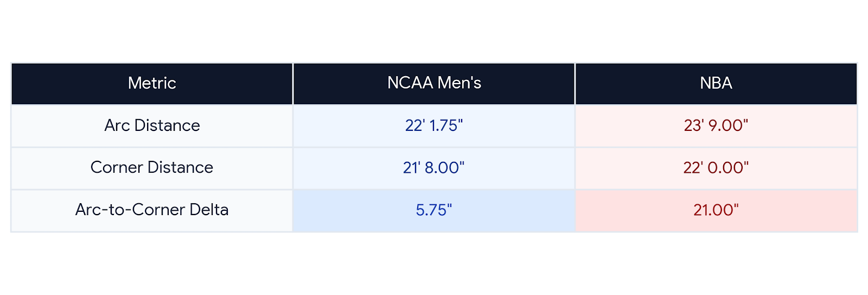Viewport: 868px width, 295px height.
Task: Click the 23' portion of NBA arc
Action: (x=694, y=125)
